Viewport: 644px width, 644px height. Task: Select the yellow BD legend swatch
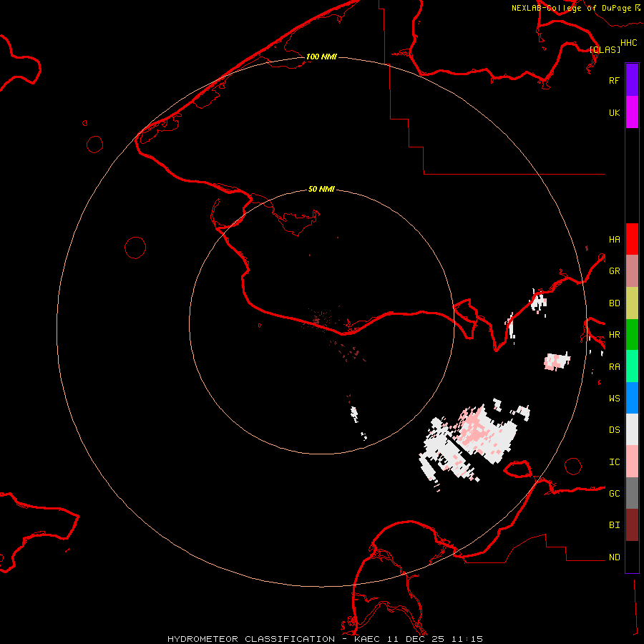point(632,303)
